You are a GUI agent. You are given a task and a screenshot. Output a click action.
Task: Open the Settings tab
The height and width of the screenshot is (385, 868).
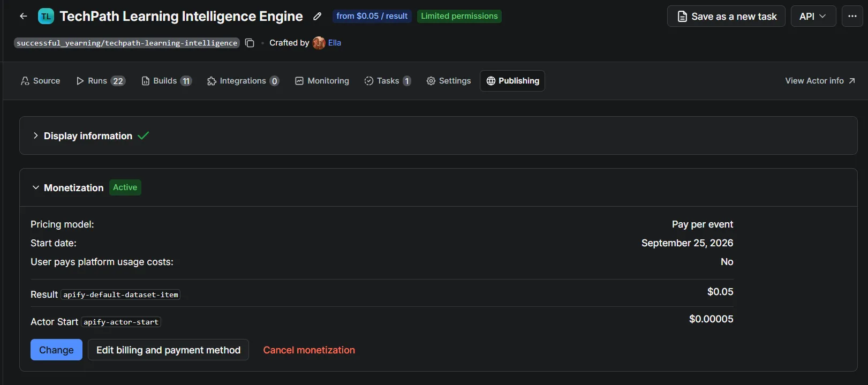click(x=449, y=81)
